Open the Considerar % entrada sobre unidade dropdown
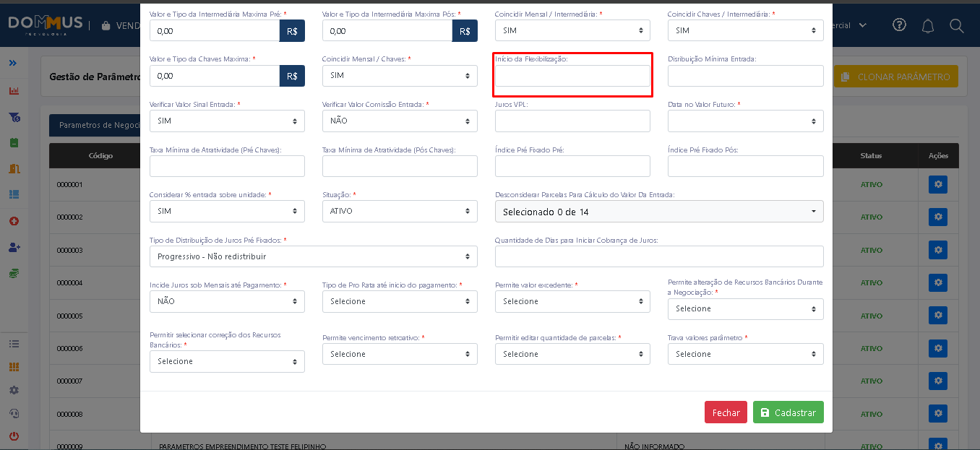 pos(227,211)
